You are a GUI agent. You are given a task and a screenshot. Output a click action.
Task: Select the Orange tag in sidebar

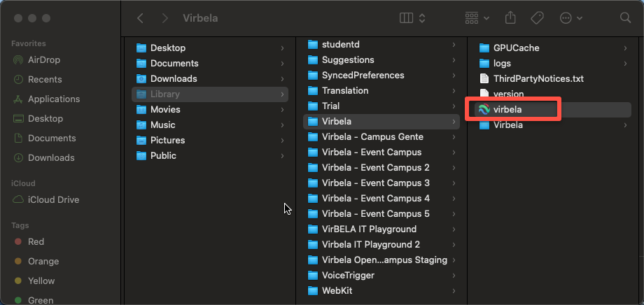pos(43,261)
